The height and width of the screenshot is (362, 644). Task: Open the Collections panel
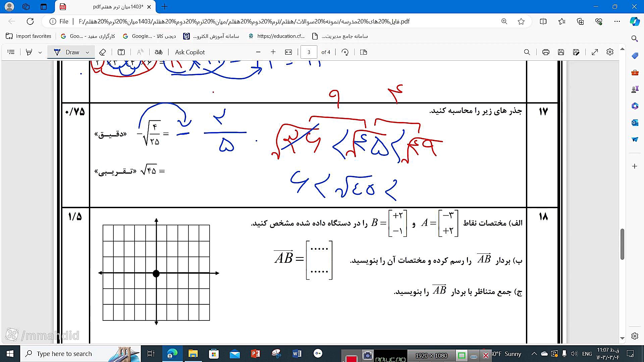coord(580,21)
